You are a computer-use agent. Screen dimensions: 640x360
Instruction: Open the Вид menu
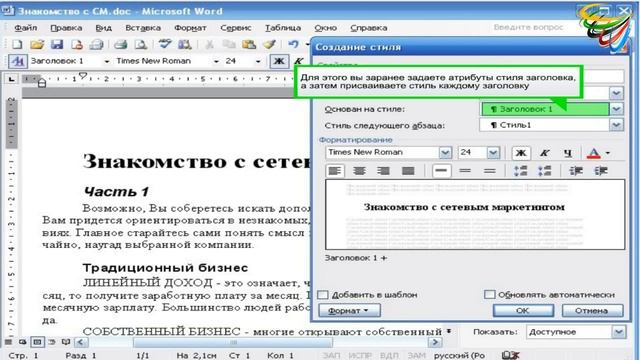(104, 28)
